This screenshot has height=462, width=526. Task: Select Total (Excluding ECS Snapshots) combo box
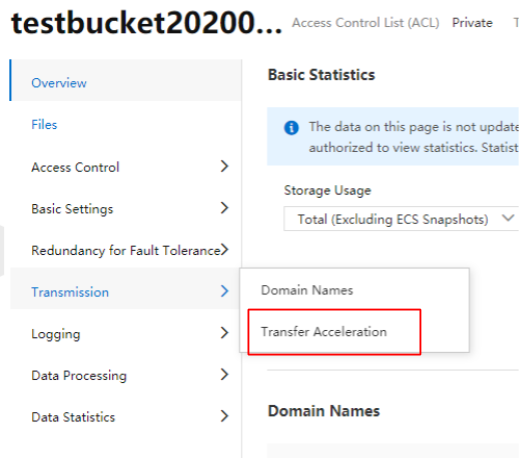point(401,219)
